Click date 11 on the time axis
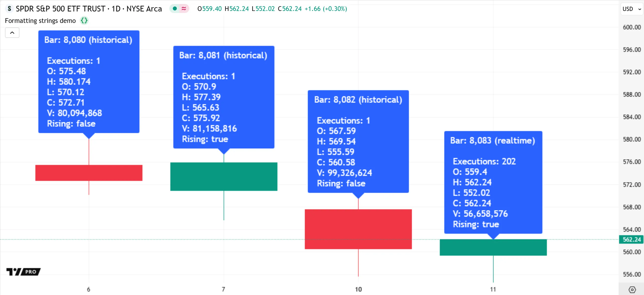 493,289
